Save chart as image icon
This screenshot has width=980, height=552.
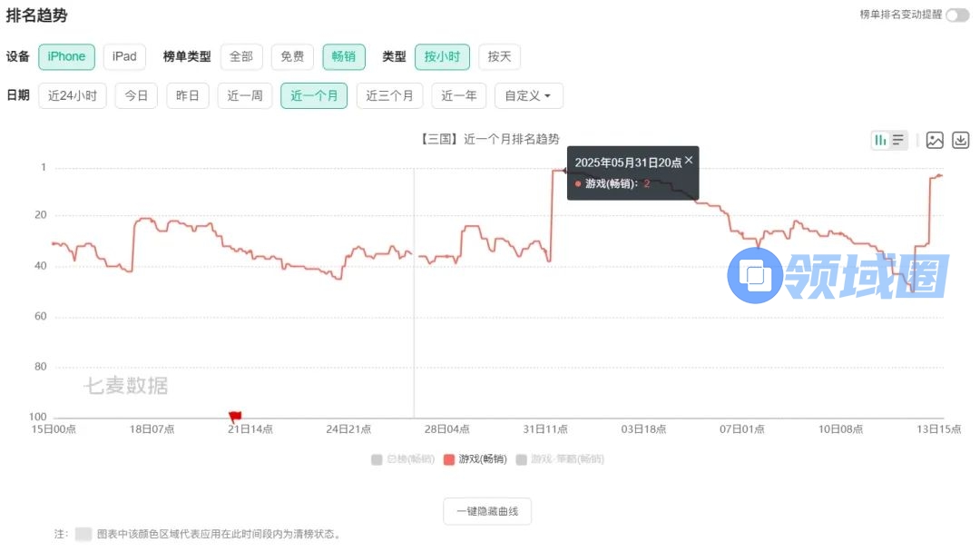(935, 140)
